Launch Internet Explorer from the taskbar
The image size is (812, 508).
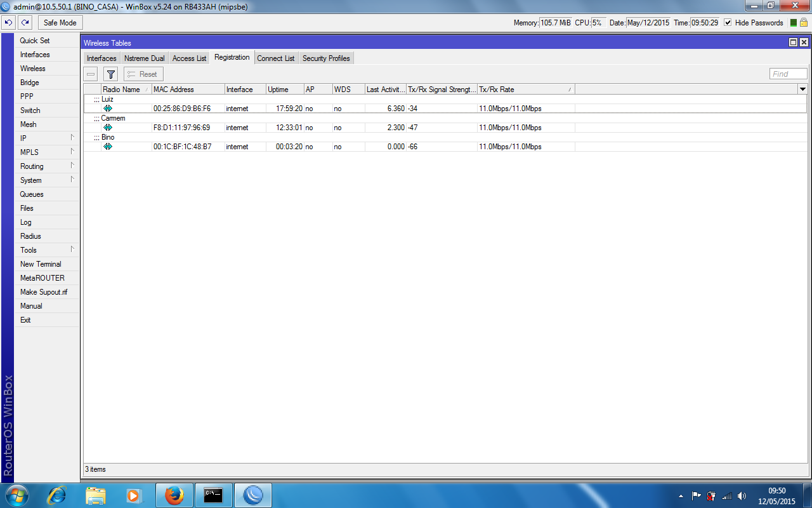tap(57, 495)
